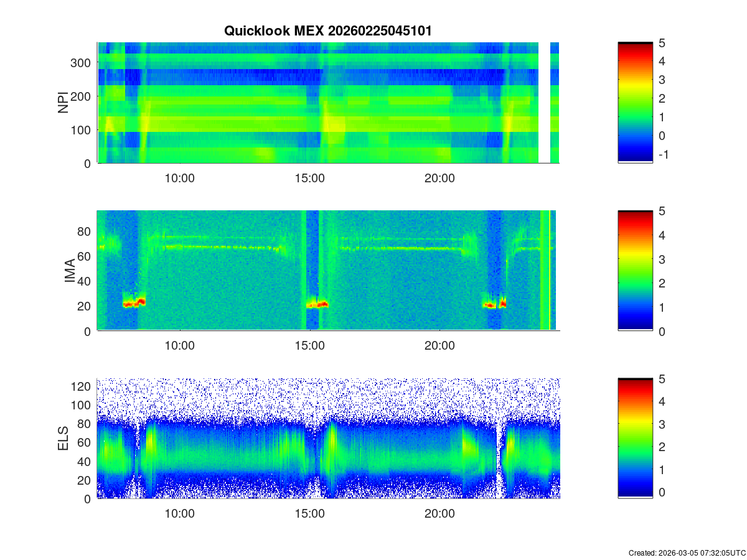Click the IMA y-axis label
Viewport: 747px width, 560px height.
[x=69, y=271]
